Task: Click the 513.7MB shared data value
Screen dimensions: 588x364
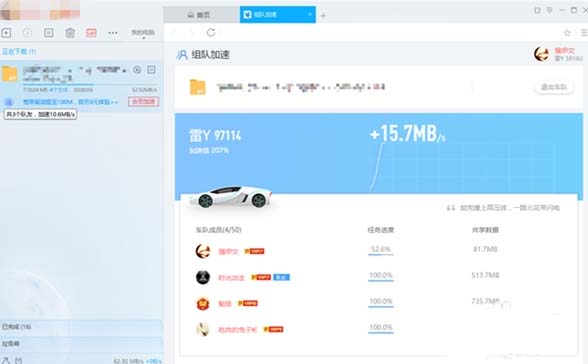Action: click(x=485, y=275)
